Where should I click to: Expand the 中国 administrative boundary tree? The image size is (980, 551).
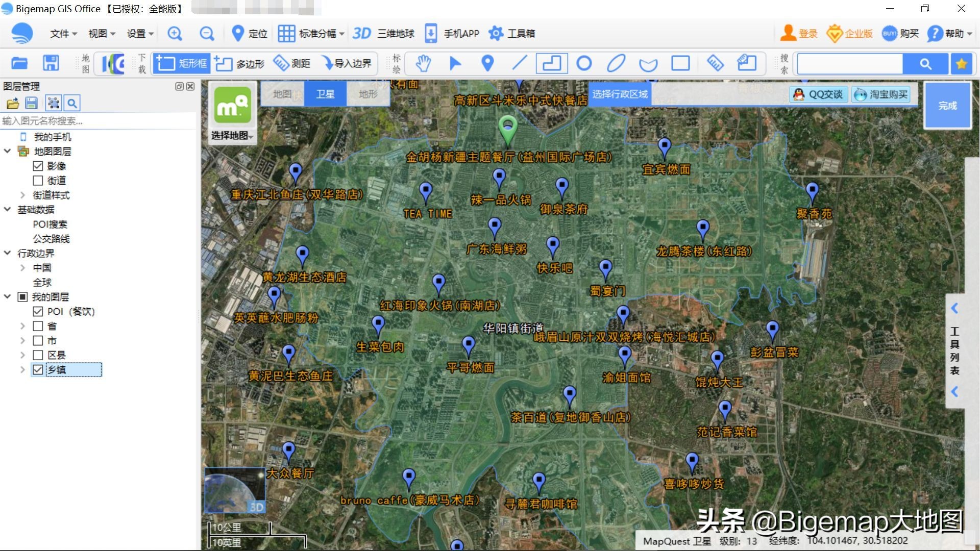click(22, 267)
